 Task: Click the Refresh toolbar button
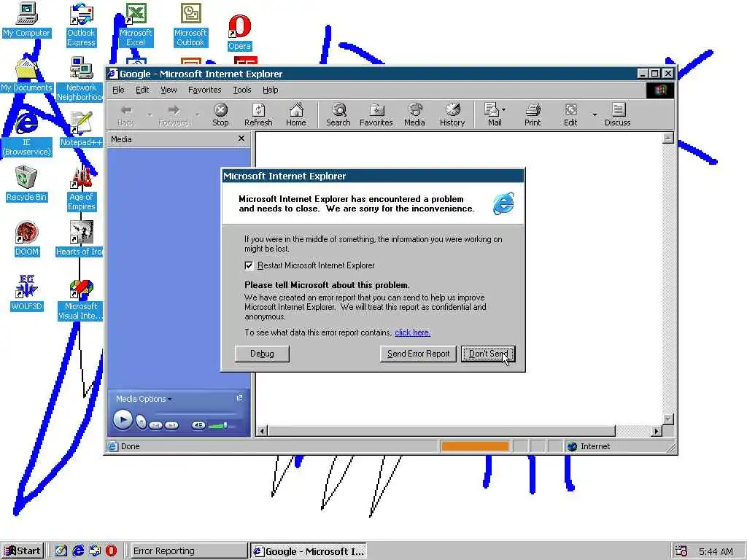258,114
